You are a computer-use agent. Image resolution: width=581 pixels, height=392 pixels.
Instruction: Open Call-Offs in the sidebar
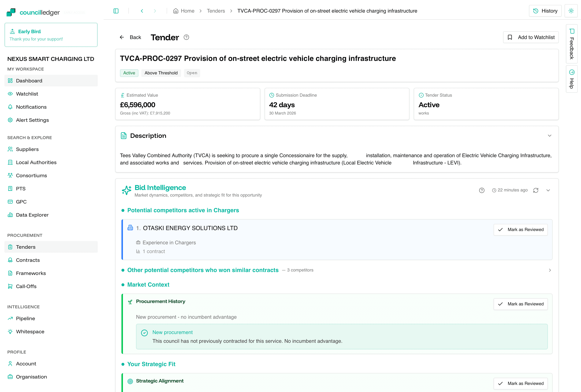51,286
